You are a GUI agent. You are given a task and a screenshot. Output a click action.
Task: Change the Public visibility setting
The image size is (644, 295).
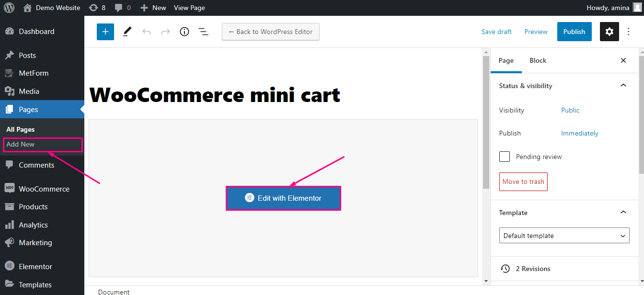point(570,110)
